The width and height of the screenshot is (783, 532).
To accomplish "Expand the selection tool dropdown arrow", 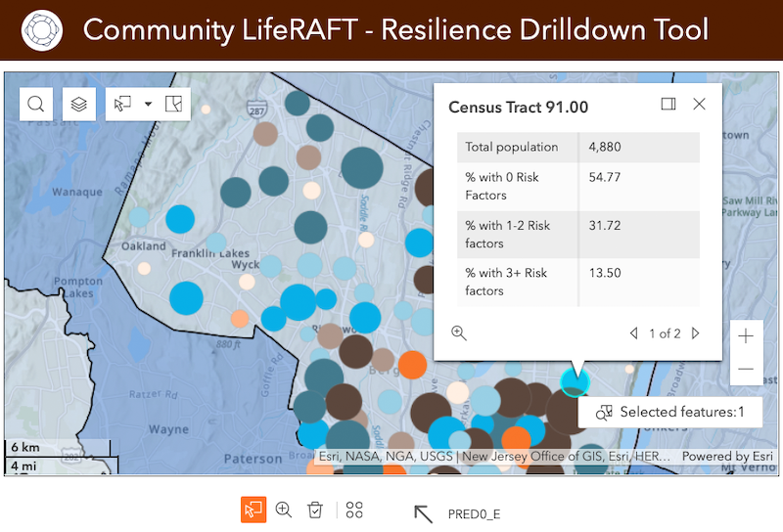I will (148, 105).
